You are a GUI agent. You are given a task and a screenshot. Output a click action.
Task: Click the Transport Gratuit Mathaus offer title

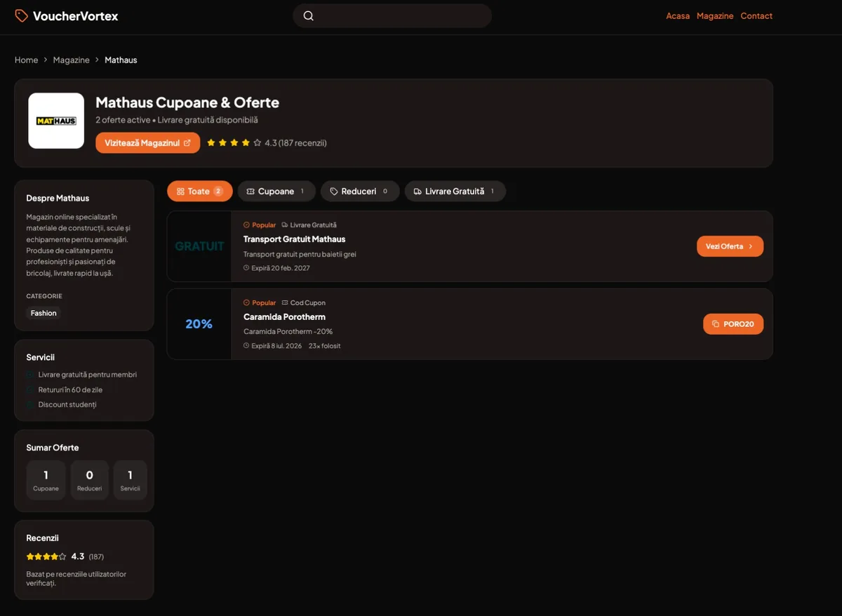pos(295,239)
